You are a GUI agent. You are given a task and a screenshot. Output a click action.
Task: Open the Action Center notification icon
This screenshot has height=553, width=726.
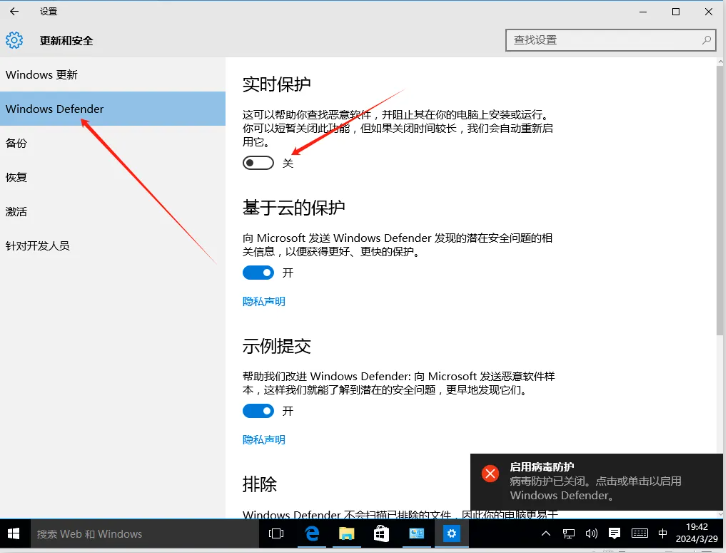tap(615, 534)
